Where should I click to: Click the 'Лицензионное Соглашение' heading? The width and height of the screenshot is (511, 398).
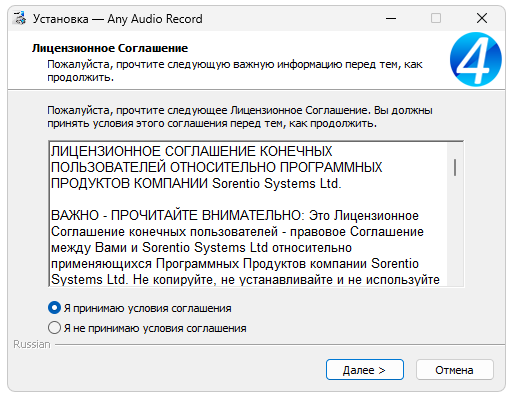pyautogui.click(x=110, y=48)
